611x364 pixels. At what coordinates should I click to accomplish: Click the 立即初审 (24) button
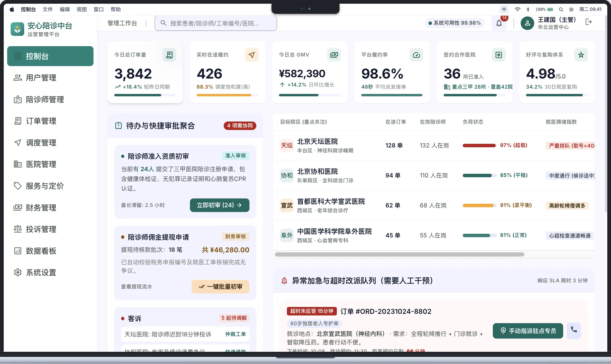coord(219,205)
